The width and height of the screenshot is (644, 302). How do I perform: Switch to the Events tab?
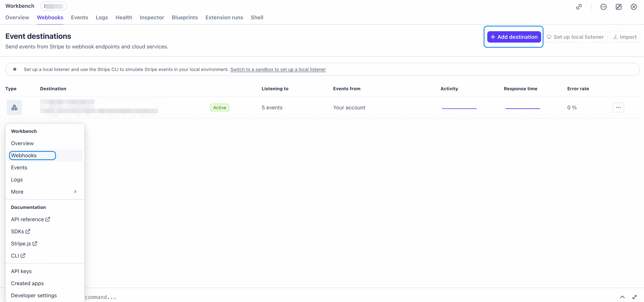tap(79, 18)
